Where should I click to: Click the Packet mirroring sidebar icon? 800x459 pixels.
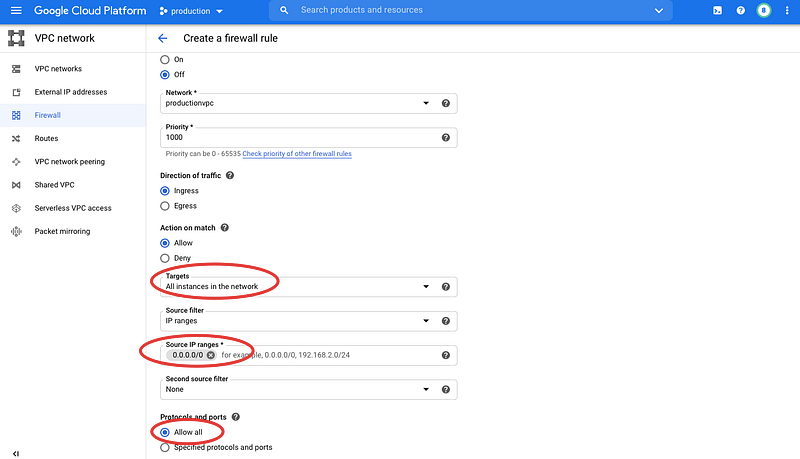(x=16, y=232)
